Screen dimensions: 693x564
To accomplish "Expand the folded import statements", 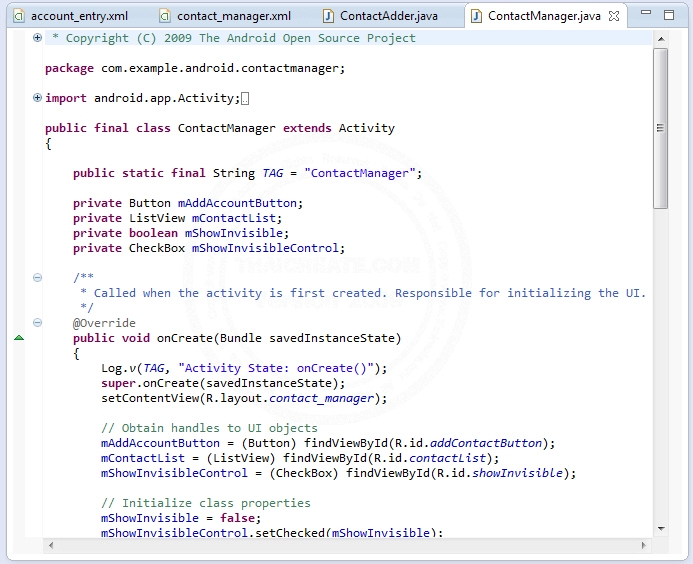I will point(38,98).
